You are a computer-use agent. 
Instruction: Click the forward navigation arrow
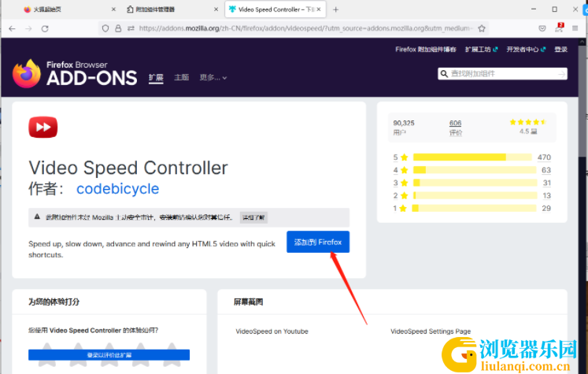(28, 28)
